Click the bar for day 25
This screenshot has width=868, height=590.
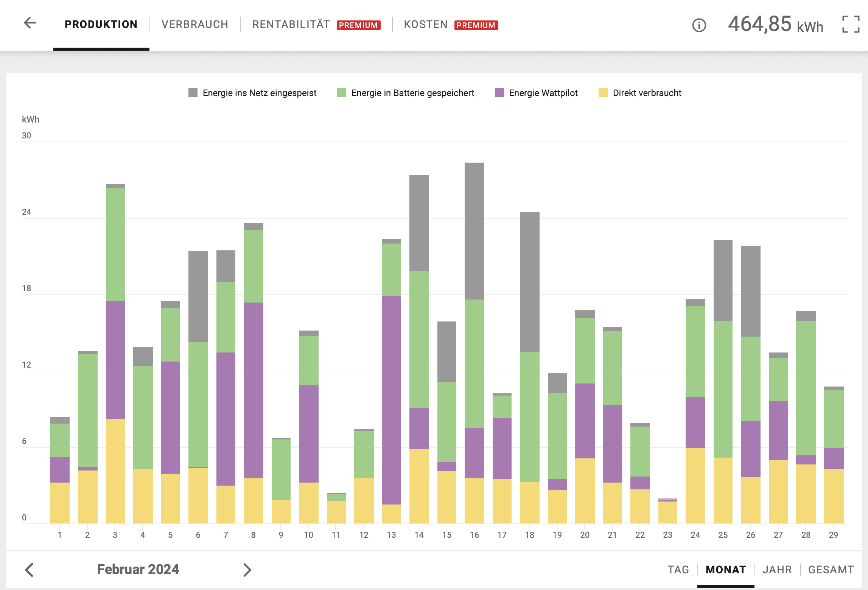pyautogui.click(x=723, y=382)
